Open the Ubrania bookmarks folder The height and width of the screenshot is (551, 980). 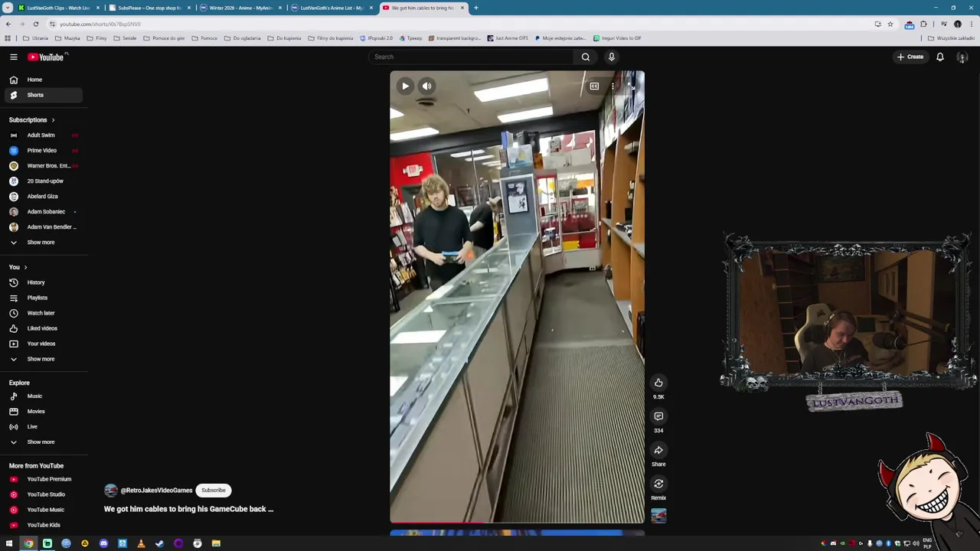[x=35, y=38]
